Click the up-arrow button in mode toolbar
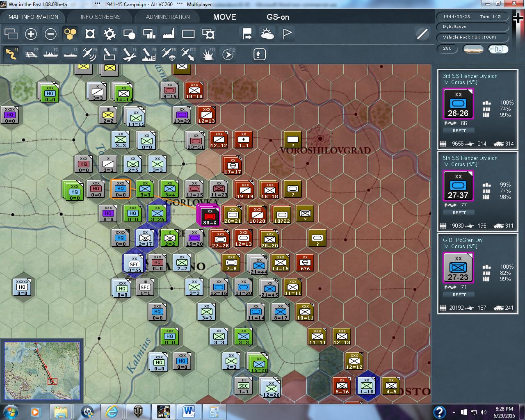The image size is (525, 420). (259, 54)
